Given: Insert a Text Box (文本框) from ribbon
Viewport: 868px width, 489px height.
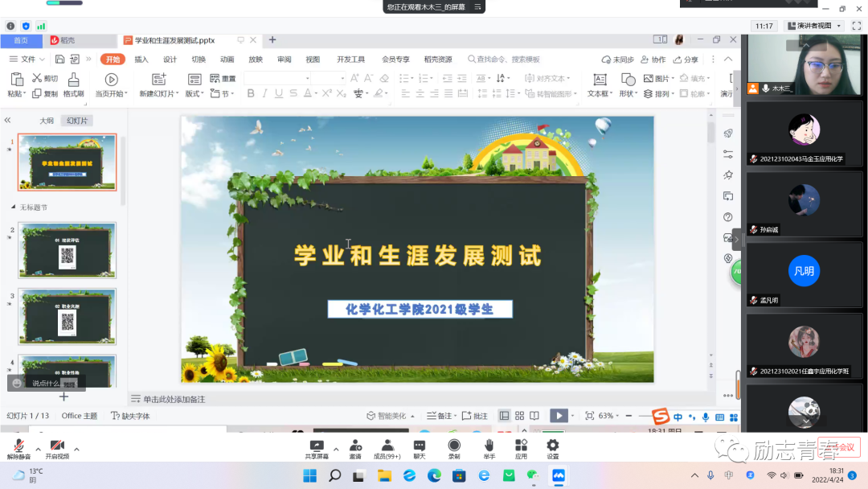Looking at the screenshot, I should pyautogui.click(x=600, y=80).
